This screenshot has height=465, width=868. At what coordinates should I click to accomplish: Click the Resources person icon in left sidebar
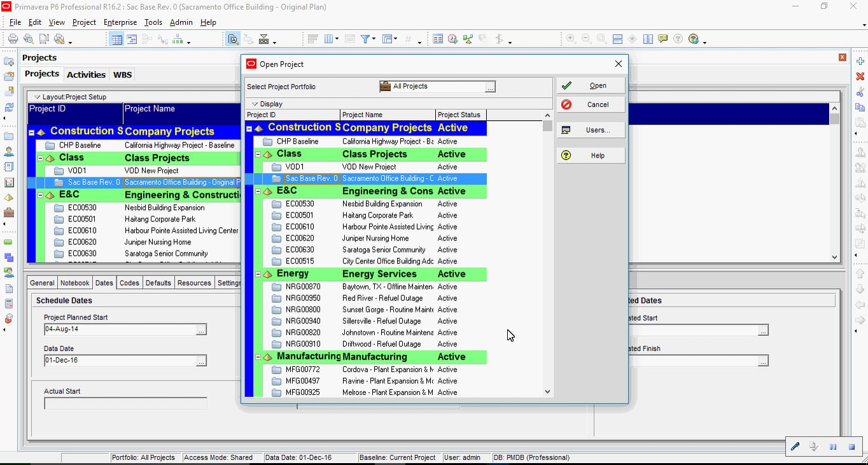(9, 152)
